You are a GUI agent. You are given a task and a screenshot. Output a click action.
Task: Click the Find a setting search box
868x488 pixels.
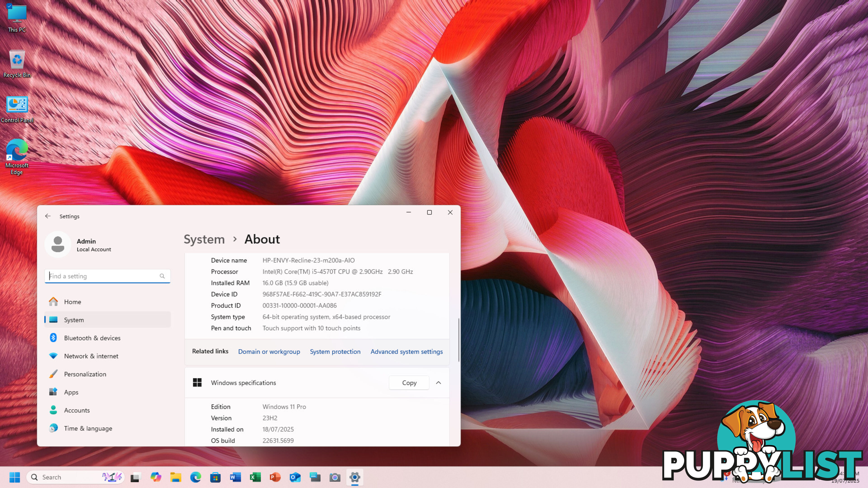point(107,276)
